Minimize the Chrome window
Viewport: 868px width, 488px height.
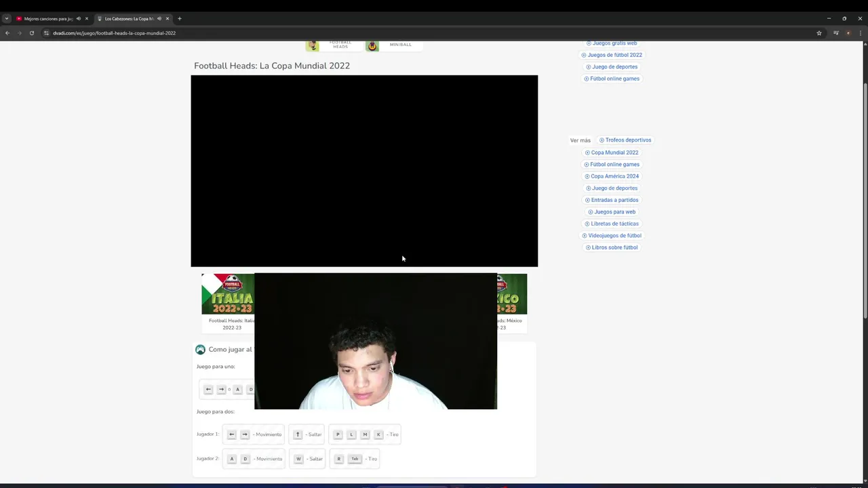click(829, 18)
